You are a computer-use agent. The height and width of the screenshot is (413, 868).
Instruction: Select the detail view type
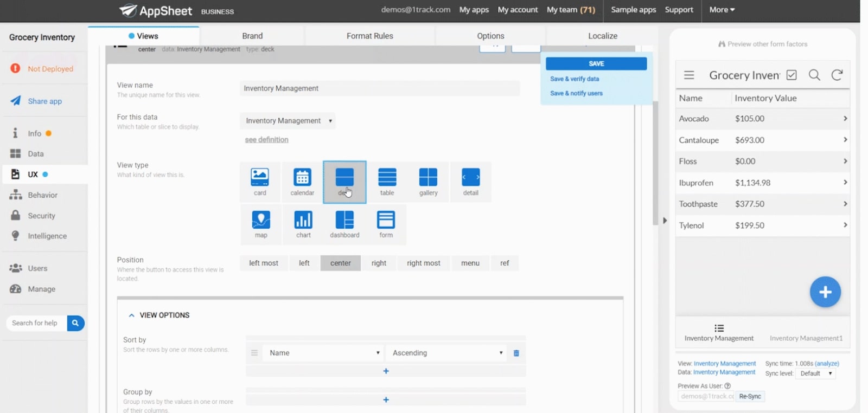click(x=470, y=182)
